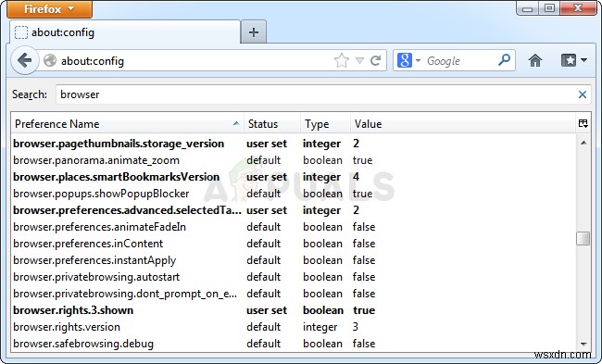602x364 pixels.
Task: Go back with the Back arrow
Action: [25, 60]
